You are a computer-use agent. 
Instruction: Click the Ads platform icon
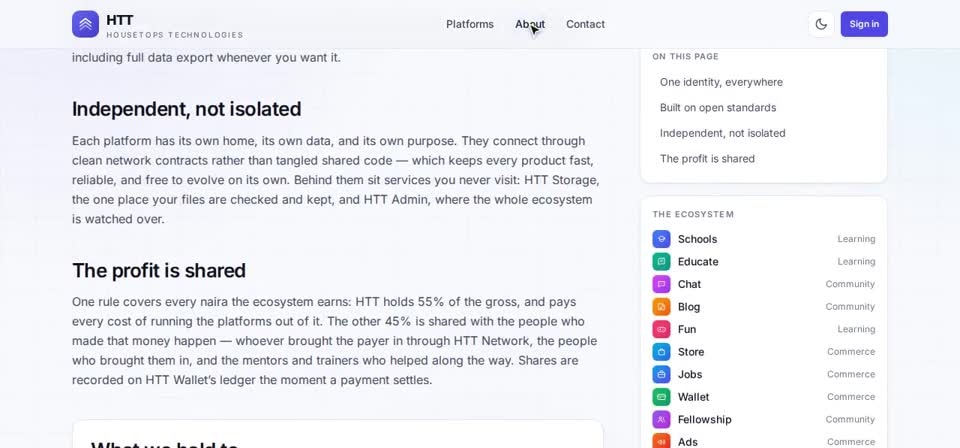click(661, 442)
